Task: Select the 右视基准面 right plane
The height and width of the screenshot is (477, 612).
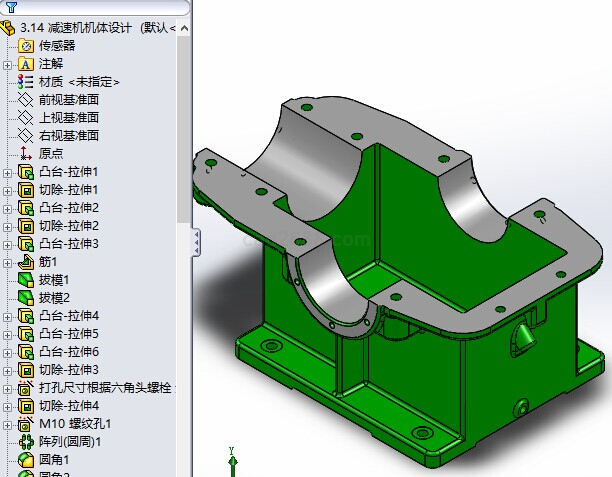Action: (x=68, y=136)
